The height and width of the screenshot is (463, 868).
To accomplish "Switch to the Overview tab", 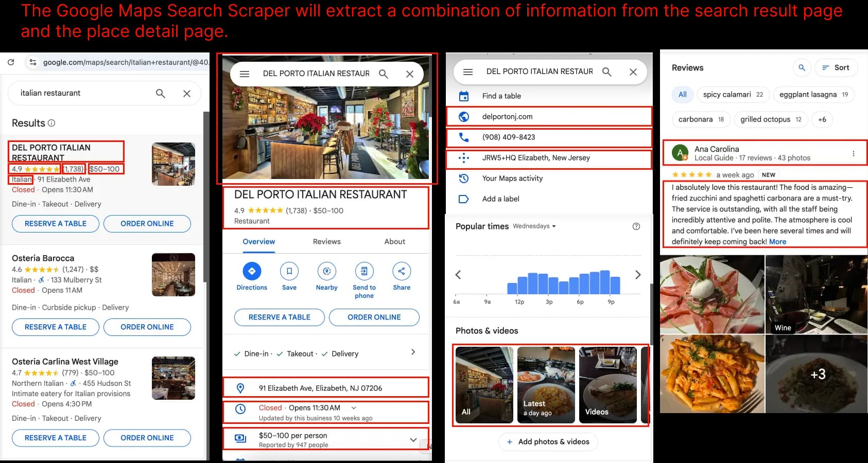I will [x=259, y=242].
